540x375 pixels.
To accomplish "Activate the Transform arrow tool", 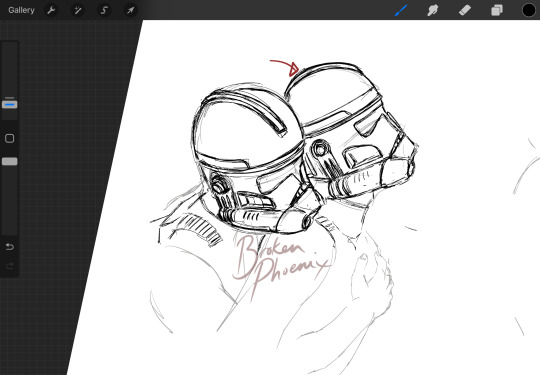I will coord(130,10).
